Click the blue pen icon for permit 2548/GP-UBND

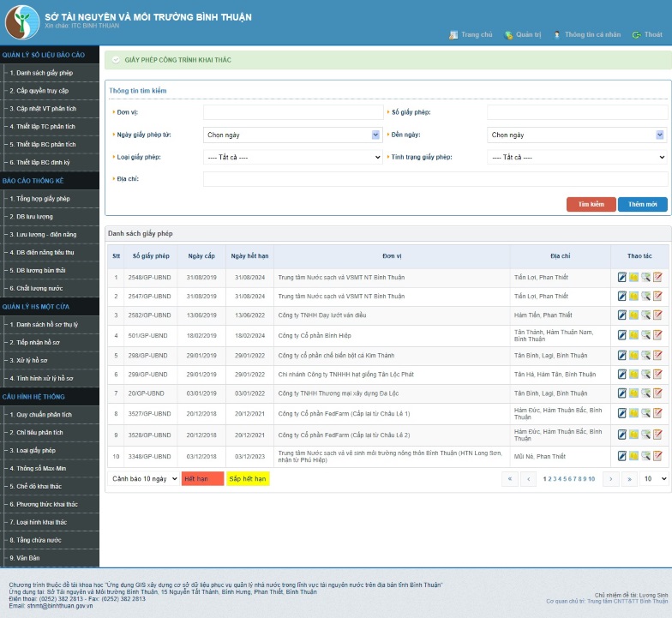(x=622, y=278)
